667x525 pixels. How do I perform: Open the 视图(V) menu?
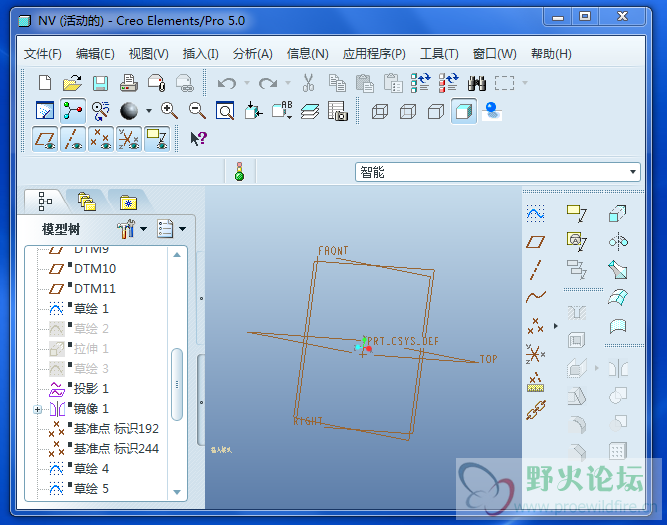pos(148,54)
